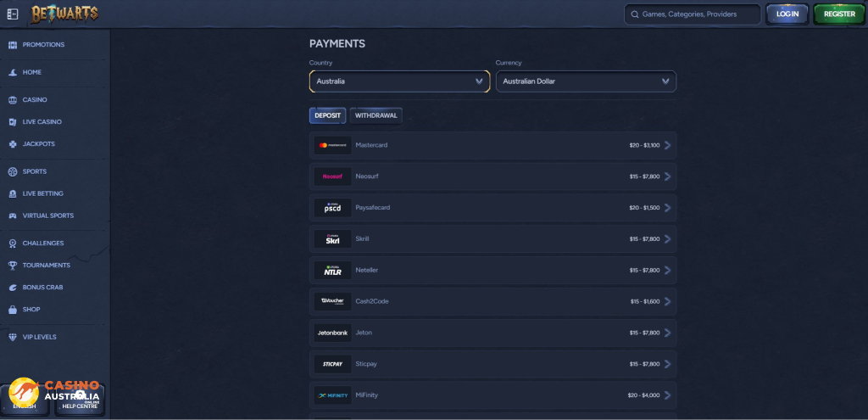Click the Mastercard $20 - $3,100 limit
Image resolution: width=868 pixels, height=420 pixels.
pos(644,145)
